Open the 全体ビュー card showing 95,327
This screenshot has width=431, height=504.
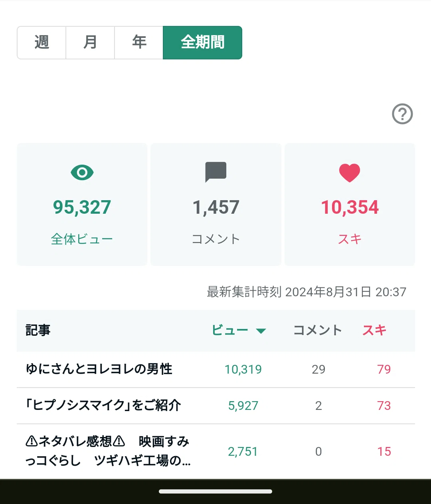click(82, 205)
